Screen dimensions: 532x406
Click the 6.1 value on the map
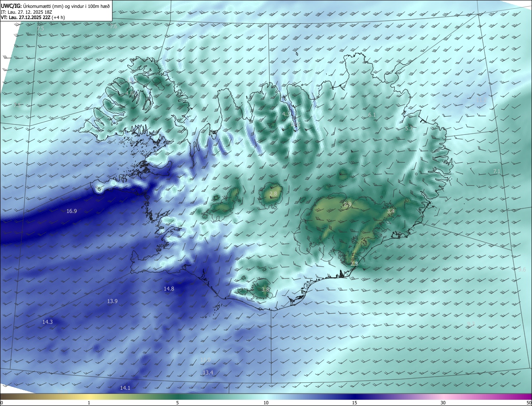pos(372,115)
